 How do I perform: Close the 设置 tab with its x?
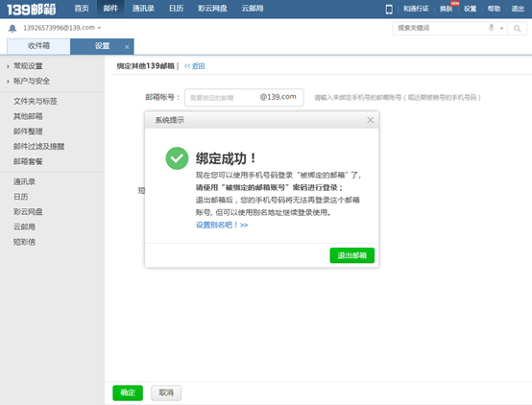[x=127, y=47]
